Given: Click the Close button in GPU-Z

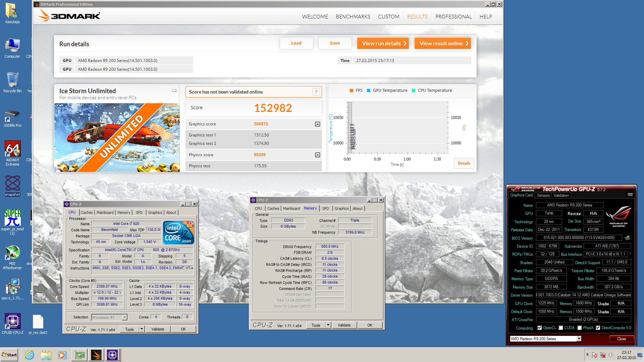Looking at the screenshot, I should tap(622, 339).
